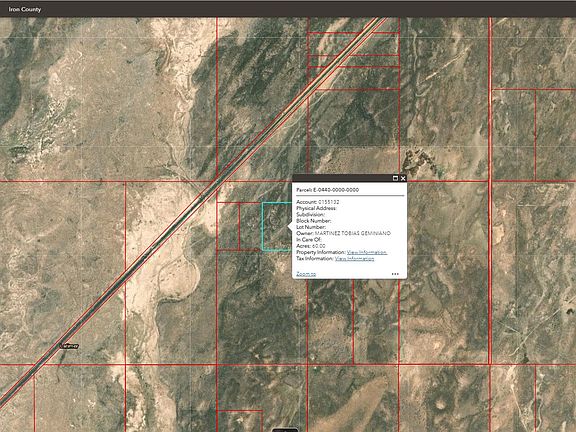
Task: Click the Acres 60.00 value in popup
Action: [x=318, y=246]
